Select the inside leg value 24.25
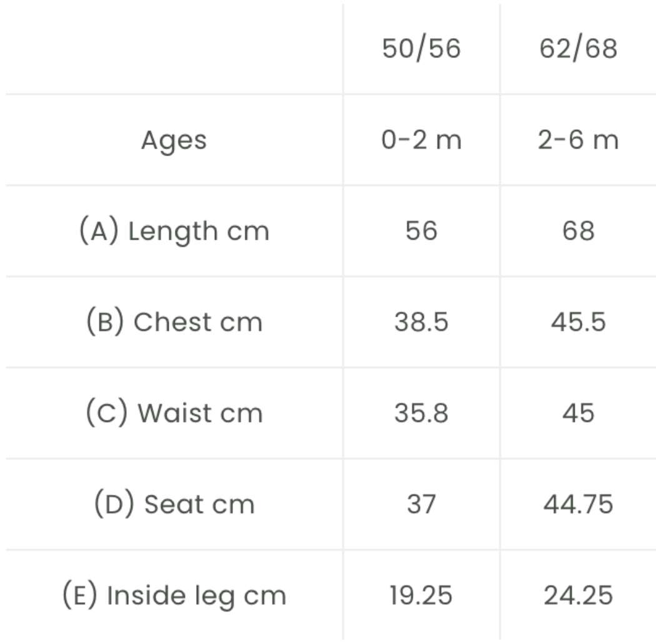The height and width of the screenshot is (644, 656). tap(578, 595)
